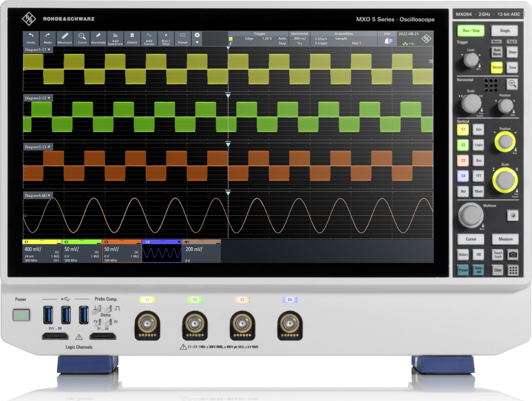Viewport: 532px width, 401px height.
Task: Open the Info notification bell icon
Action: pyautogui.click(x=388, y=41)
